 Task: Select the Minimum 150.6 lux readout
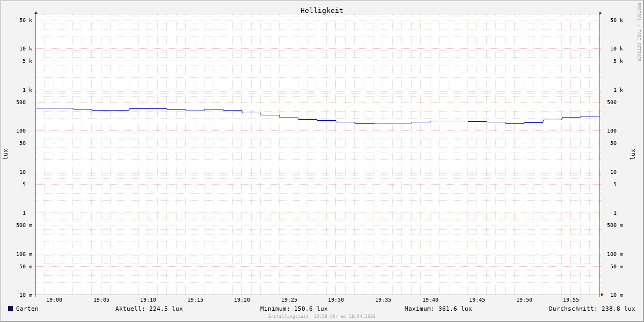[294, 309]
